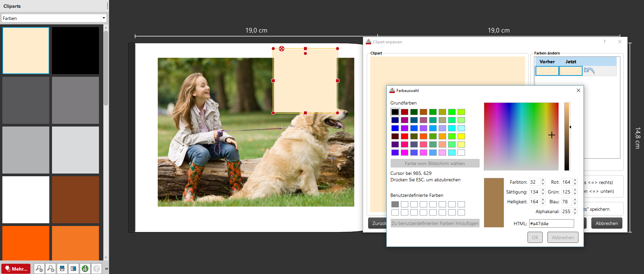Expand the toolbar overflow chevron

tap(106, 269)
